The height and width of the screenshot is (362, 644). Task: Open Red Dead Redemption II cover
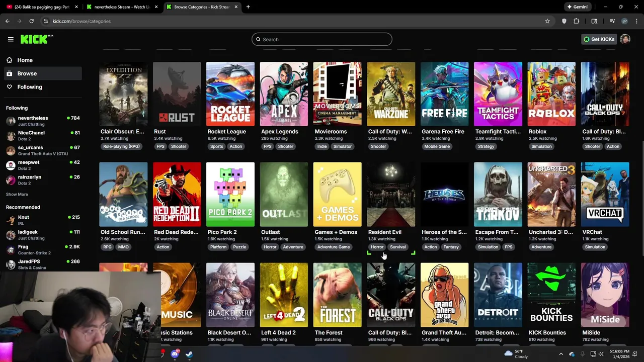177,195
